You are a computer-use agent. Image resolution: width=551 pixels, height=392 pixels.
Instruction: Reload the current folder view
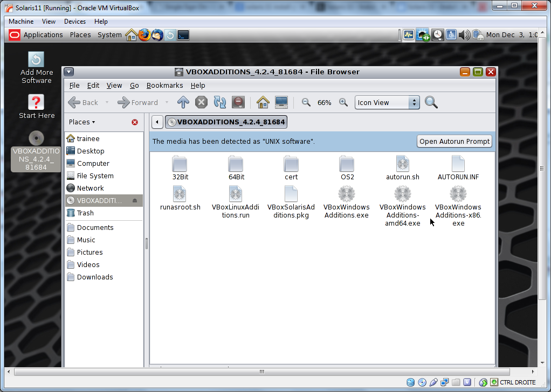(x=219, y=102)
